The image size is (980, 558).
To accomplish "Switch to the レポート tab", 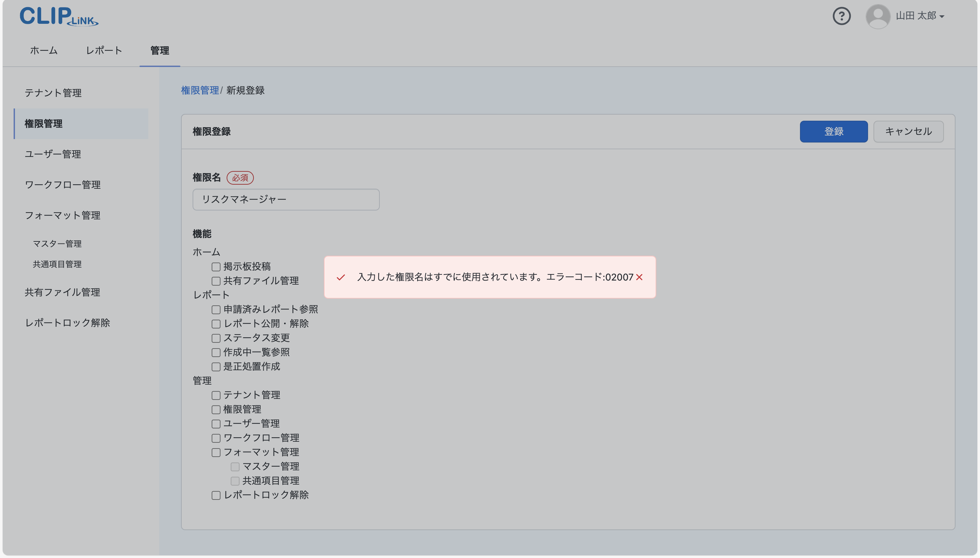I will pyautogui.click(x=104, y=50).
